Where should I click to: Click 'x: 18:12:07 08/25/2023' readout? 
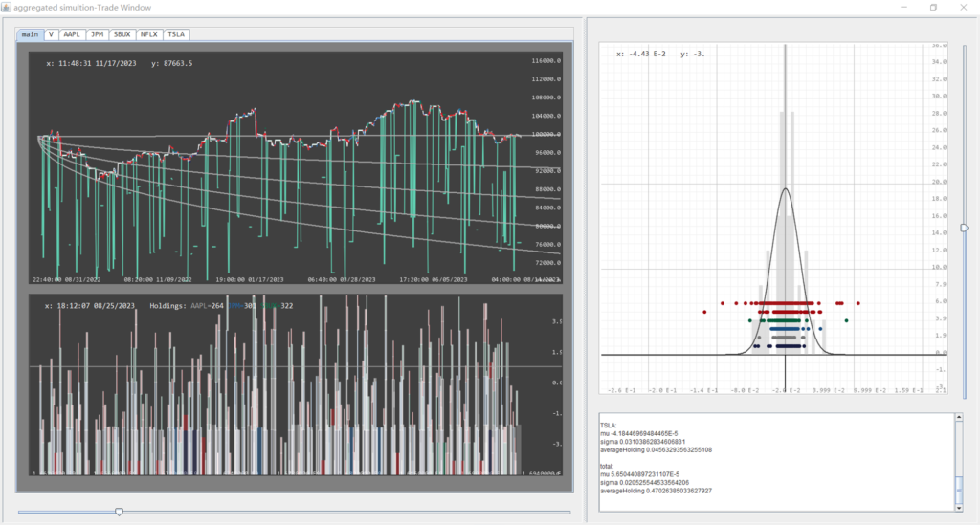pos(89,306)
